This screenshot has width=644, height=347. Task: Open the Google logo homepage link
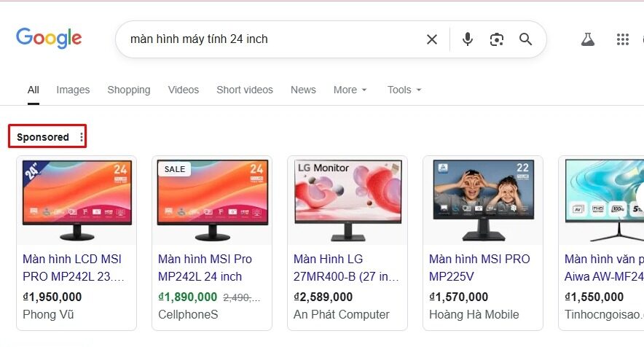[x=49, y=38]
